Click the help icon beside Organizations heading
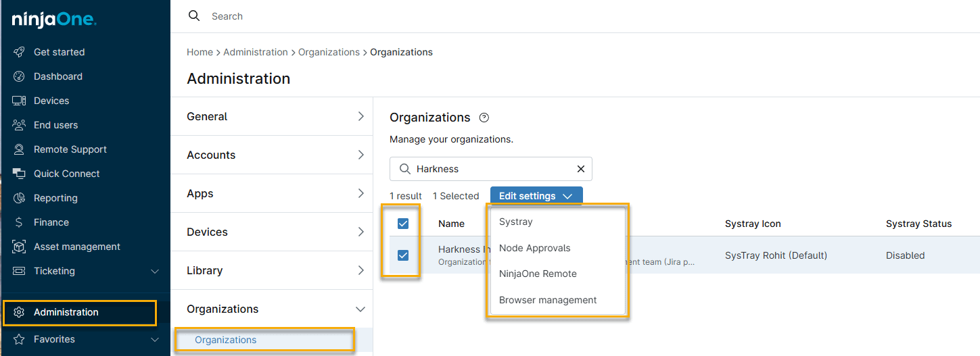Image resolution: width=980 pixels, height=356 pixels. point(484,118)
